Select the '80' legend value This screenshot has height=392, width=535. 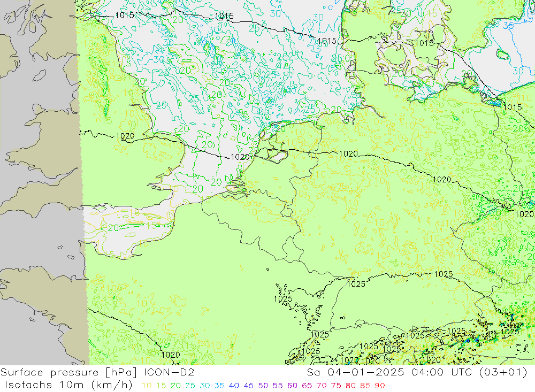pos(351,386)
